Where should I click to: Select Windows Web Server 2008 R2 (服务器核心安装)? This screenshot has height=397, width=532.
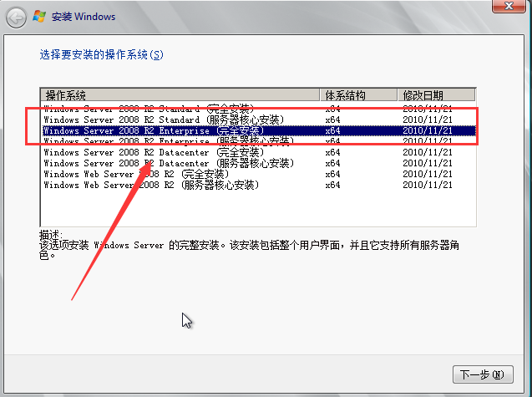[x=259, y=185]
